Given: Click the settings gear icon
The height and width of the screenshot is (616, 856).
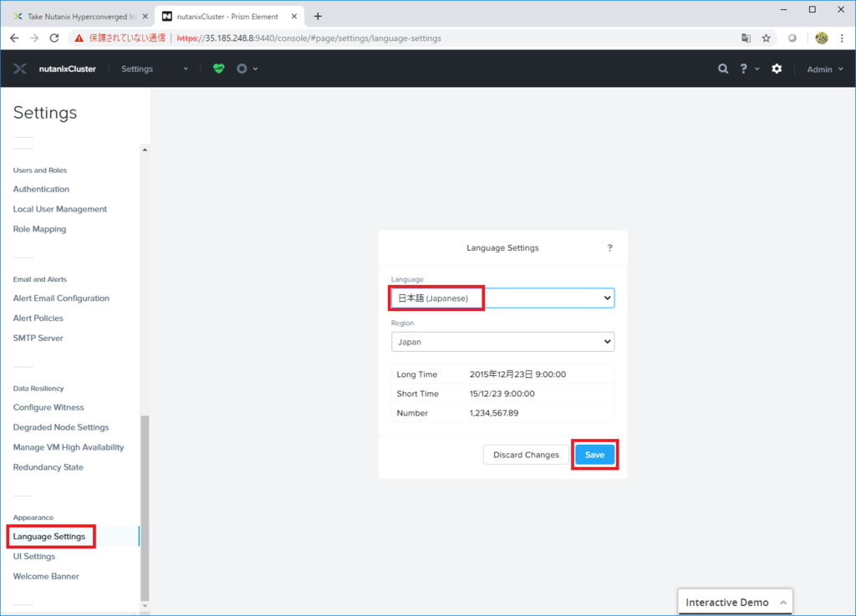Looking at the screenshot, I should [777, 69].
